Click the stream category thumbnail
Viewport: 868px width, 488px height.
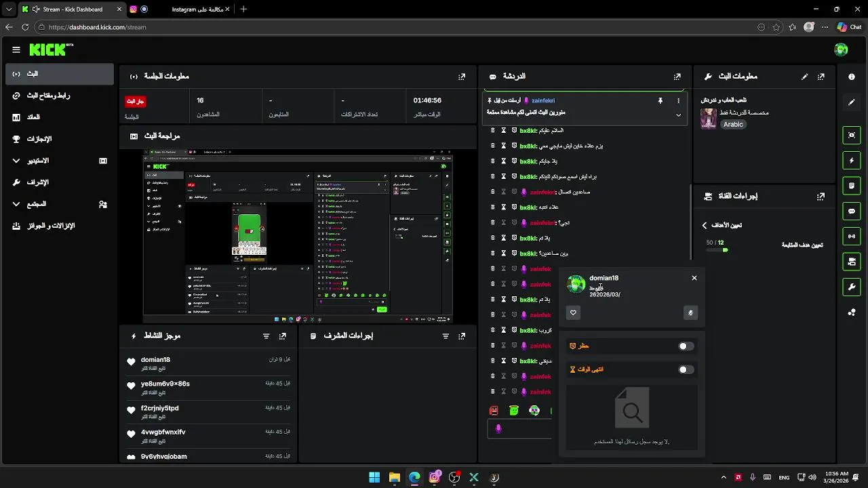tap(709, 118)
